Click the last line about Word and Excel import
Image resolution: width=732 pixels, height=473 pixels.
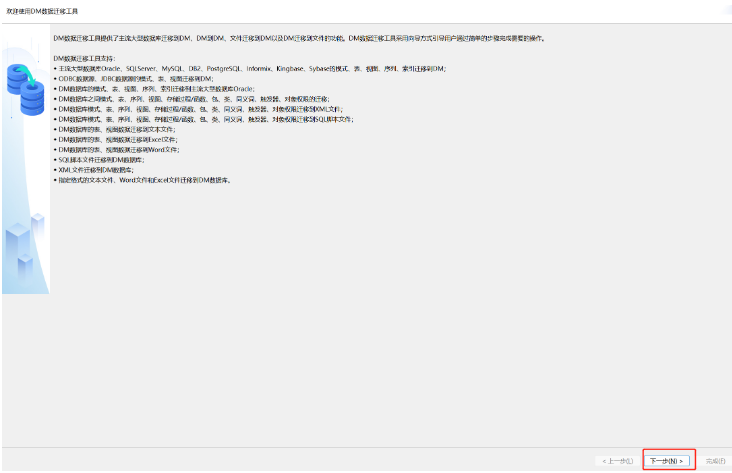point(142,180)
